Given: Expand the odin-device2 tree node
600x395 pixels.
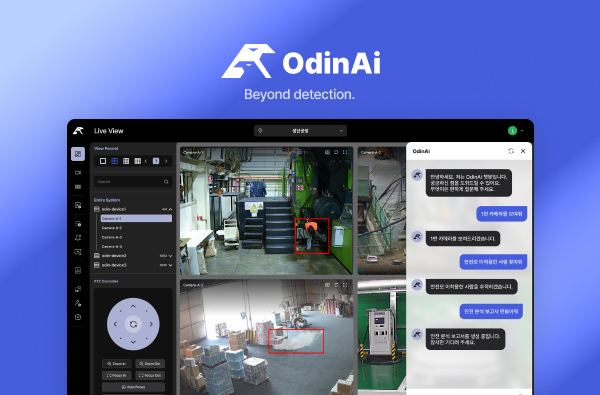Looking at the screenshot, I should click(170, 256).
